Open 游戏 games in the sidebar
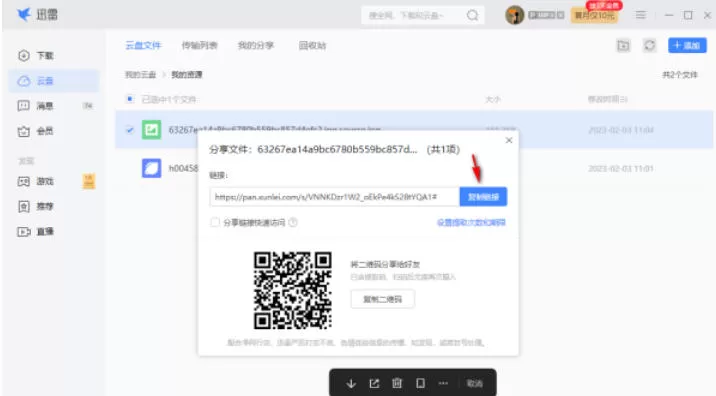 pyautogui.click(x=36, y=181)
